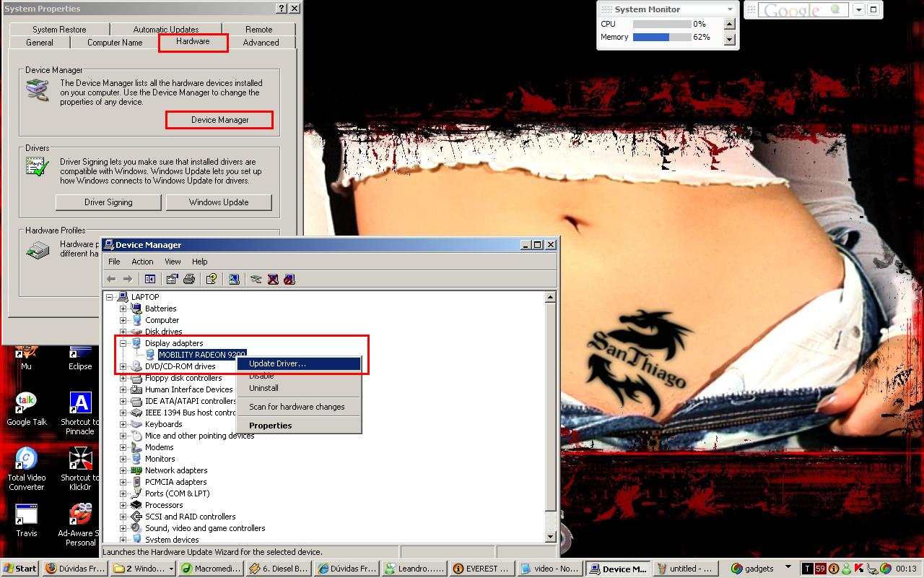
Task: Choose Properties from the context menu
Action: tap(299, 426)
